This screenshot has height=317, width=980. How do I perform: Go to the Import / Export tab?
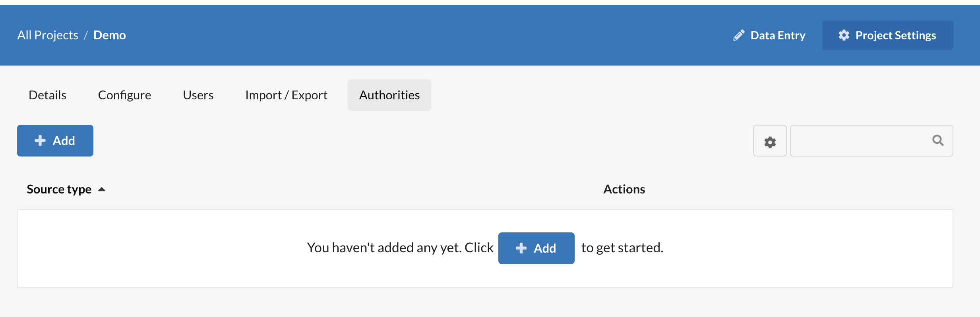pyautogui.click(x=287, y=95)
